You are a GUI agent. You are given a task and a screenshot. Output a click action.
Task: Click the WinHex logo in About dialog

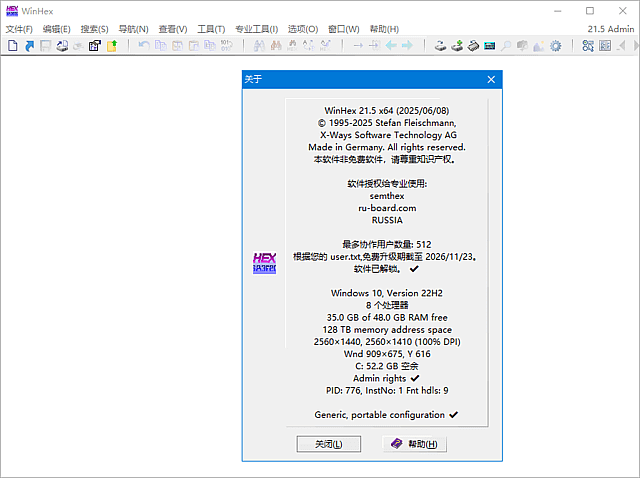[264, 263]
